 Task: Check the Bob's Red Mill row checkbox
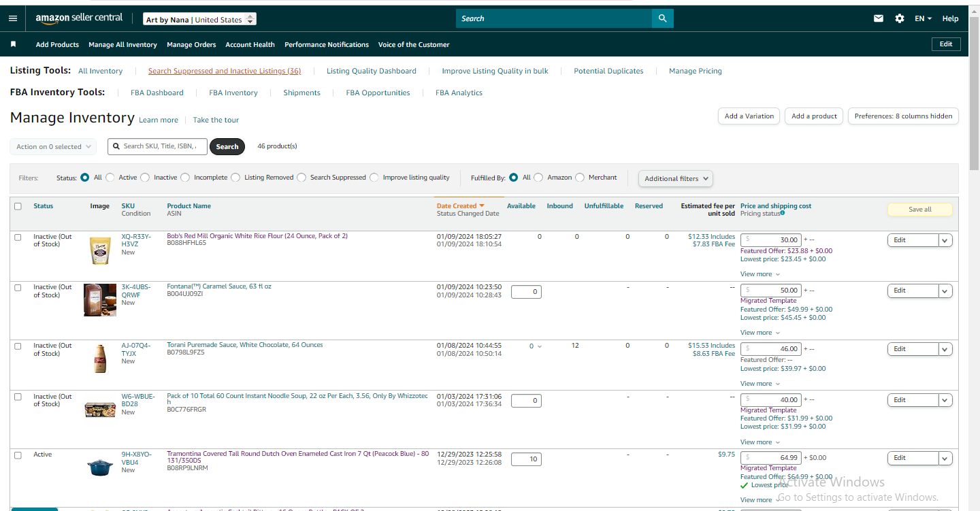click(x=18, y=237)
